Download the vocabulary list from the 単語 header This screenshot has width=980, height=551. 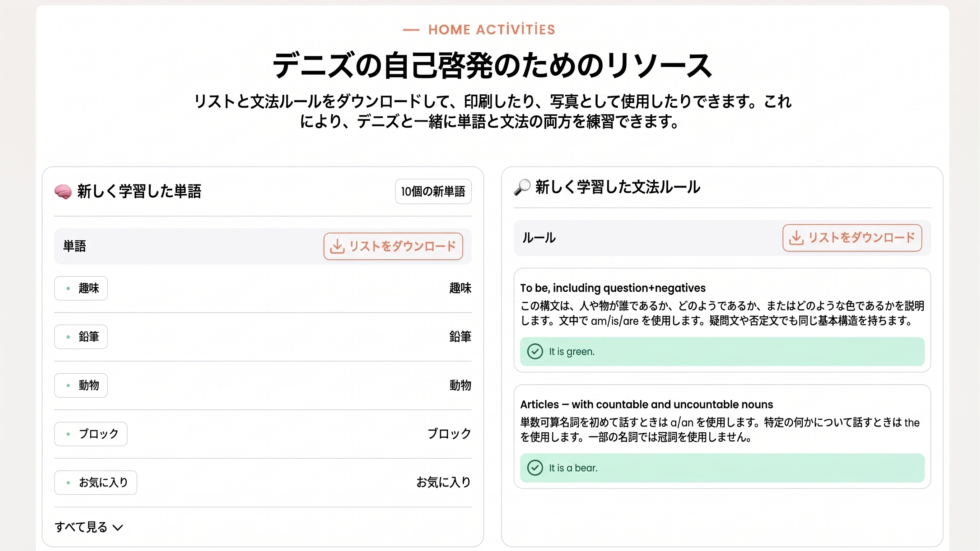393,246
